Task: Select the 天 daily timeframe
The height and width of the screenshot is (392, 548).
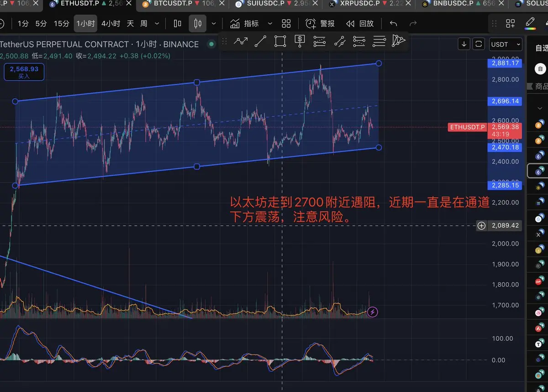Action: coord(130,23)
